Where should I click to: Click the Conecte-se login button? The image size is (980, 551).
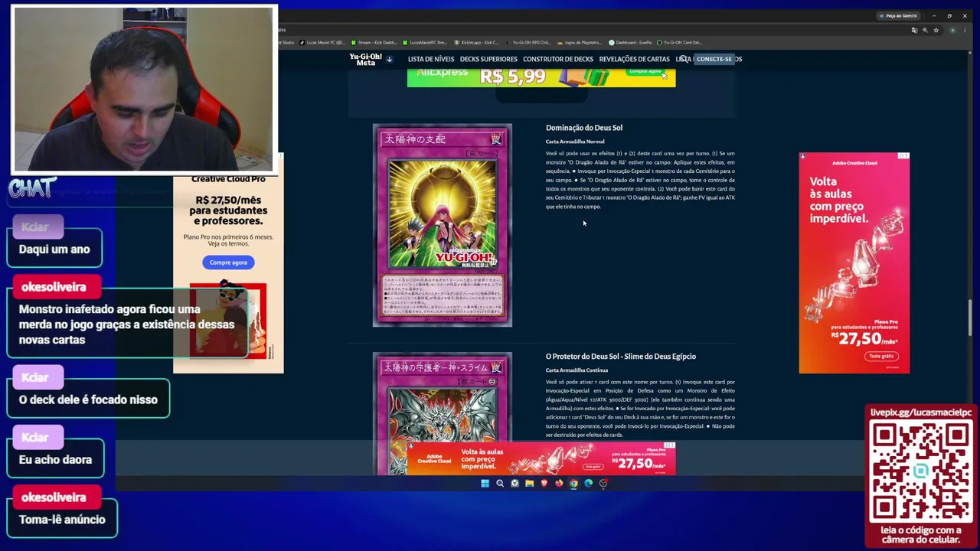(x=714, y=59)
